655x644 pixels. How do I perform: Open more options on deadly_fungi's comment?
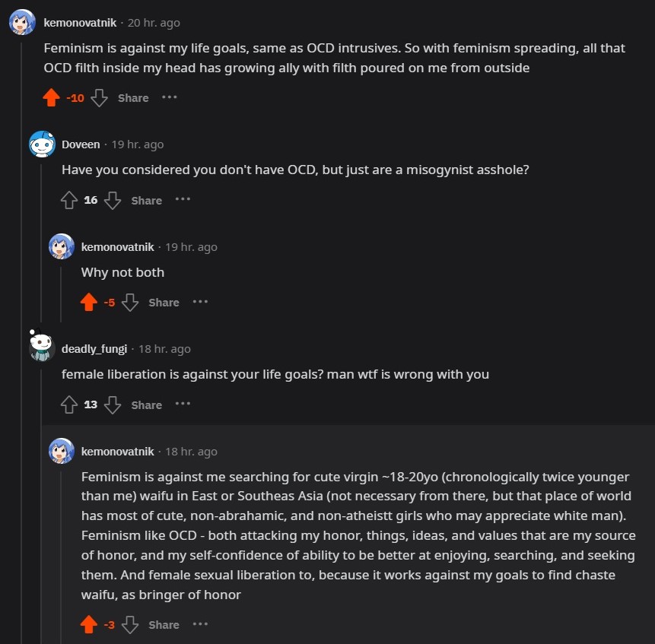pyautogui.click(x=183, y=404)
